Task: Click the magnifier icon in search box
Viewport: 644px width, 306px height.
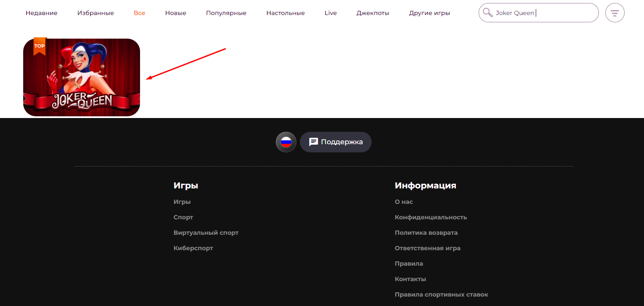Action: tap(488, 13)
